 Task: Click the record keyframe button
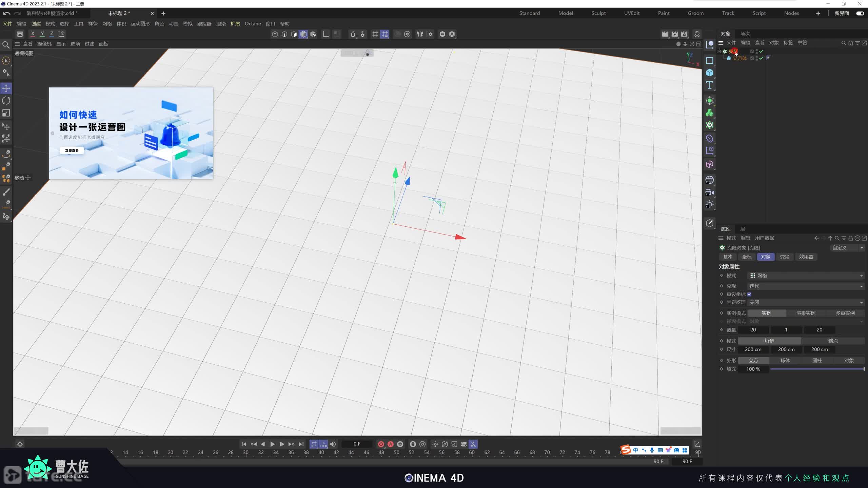tap(381, 444)
